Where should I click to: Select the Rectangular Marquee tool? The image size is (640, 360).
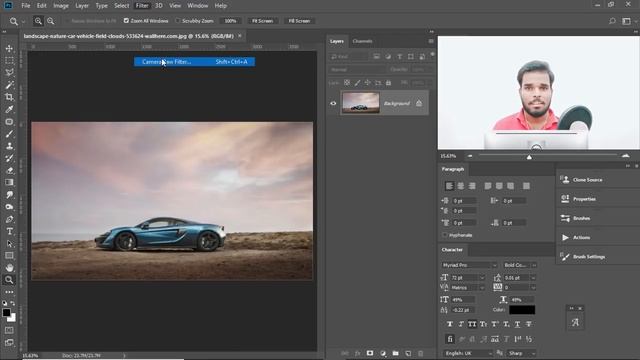(x=9, y=60)
